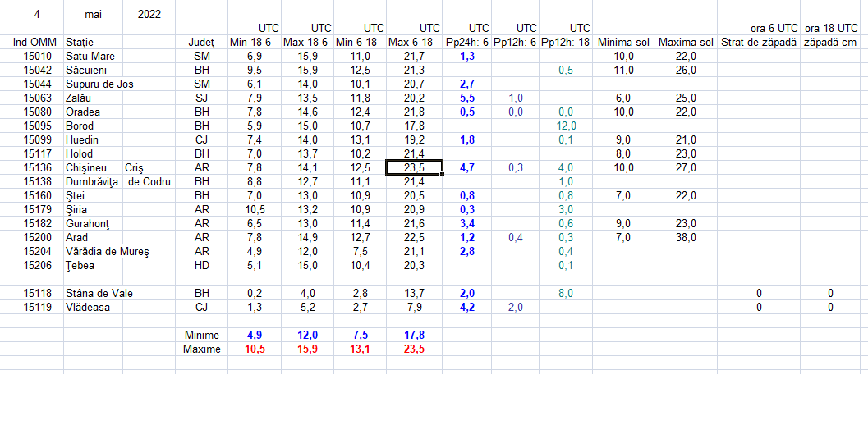Select the 'Vărădia de Mureş' station cell
The height and width of the screenshot is (443, 868).
pyautogui.click(x=108, y=252)
